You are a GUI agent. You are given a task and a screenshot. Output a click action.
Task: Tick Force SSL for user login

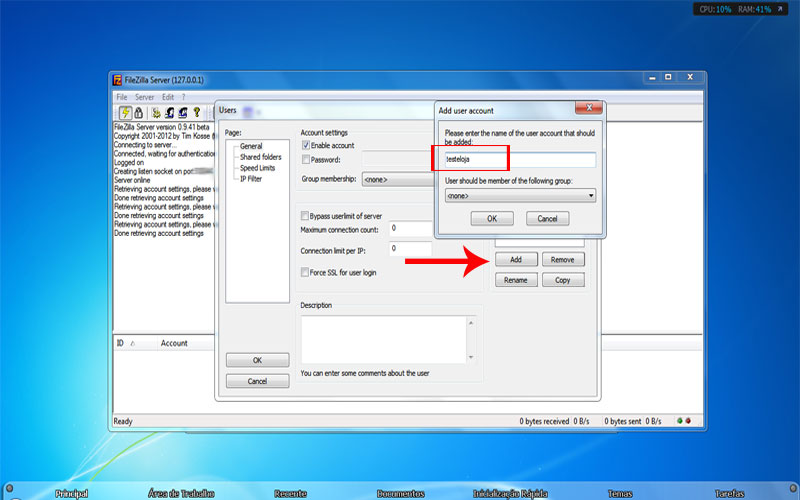pyautogui.click(x=305, y=272)
